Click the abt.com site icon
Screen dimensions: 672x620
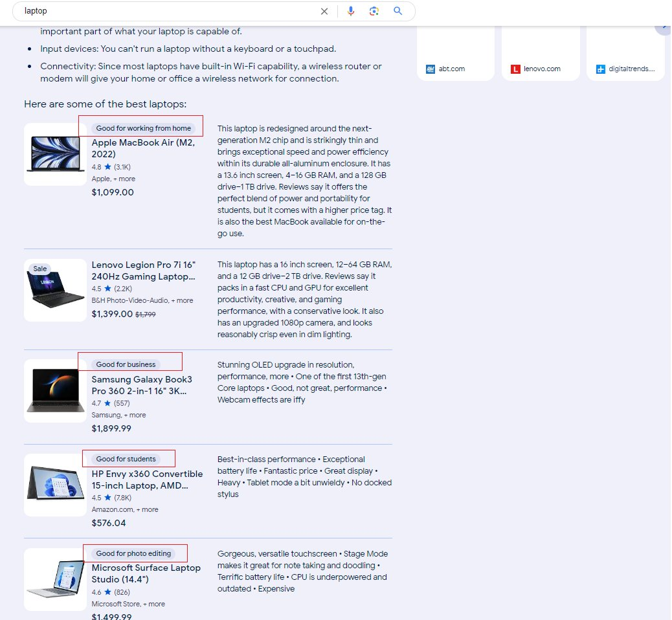[x=431, y=69]
